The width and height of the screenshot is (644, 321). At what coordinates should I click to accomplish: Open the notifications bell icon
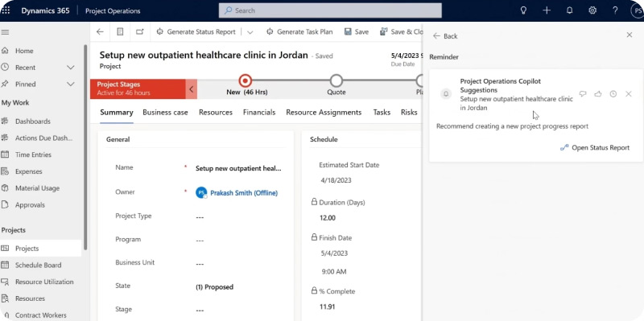pyautogui.click(x=569, y=10)
